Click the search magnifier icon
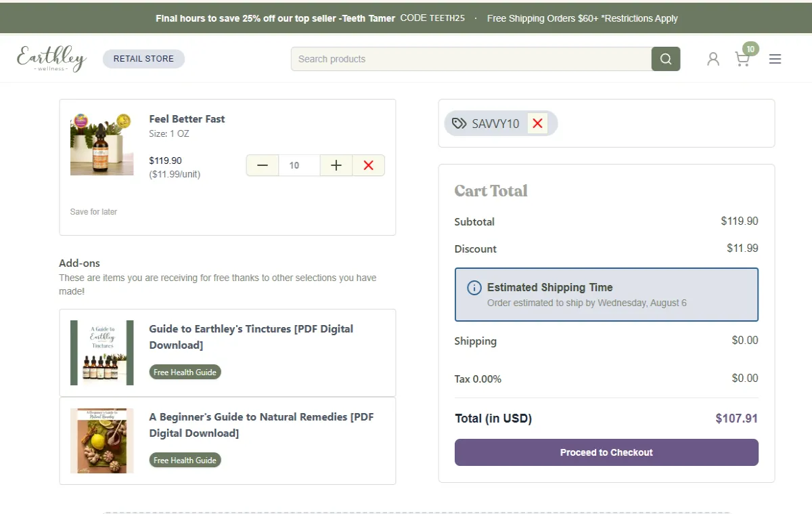This screenshot has height=514, width=812. pyautogui.click(x=665, y=59)
